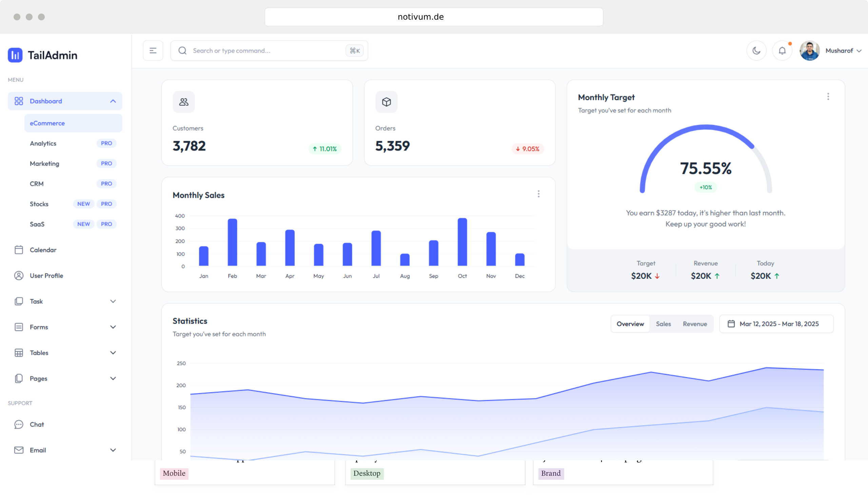Click the calendar icon in date range
The image size is (868, 495).
[731, 324]
